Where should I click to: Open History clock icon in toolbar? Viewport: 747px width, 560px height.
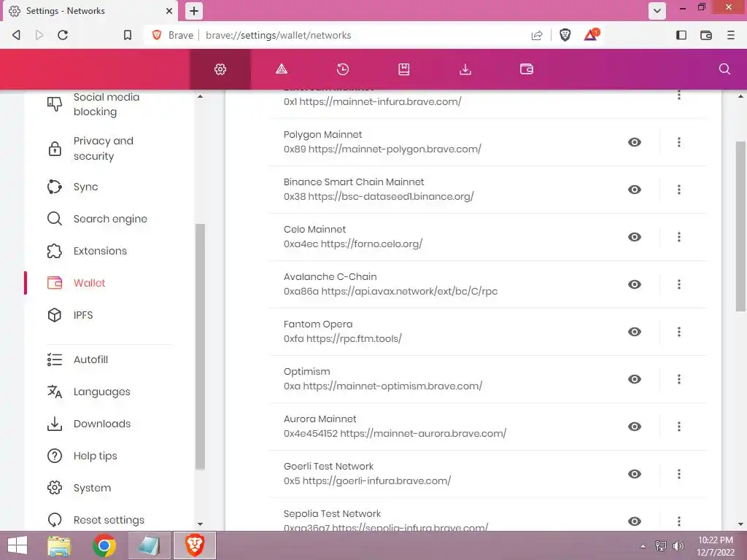[x=343, y=69]
